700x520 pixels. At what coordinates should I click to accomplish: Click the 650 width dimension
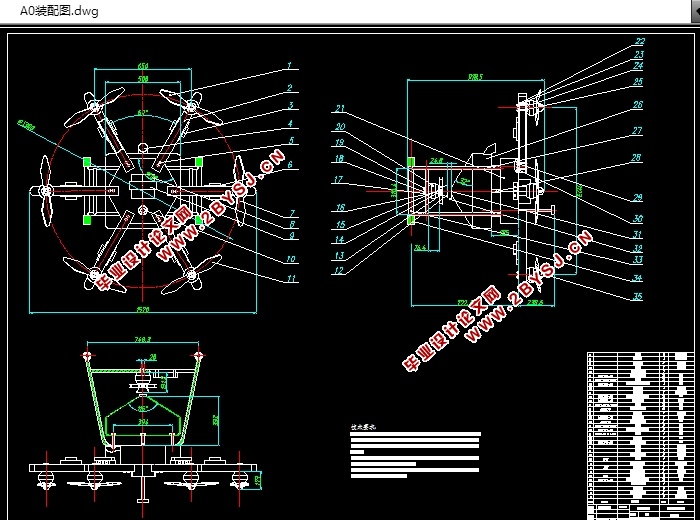[143, 66]
